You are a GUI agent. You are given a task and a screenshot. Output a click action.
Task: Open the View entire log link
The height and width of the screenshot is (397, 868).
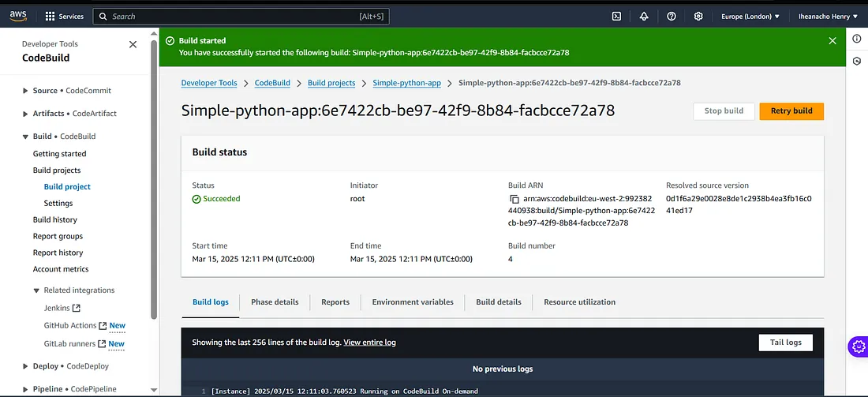click(x=370, y=343)
